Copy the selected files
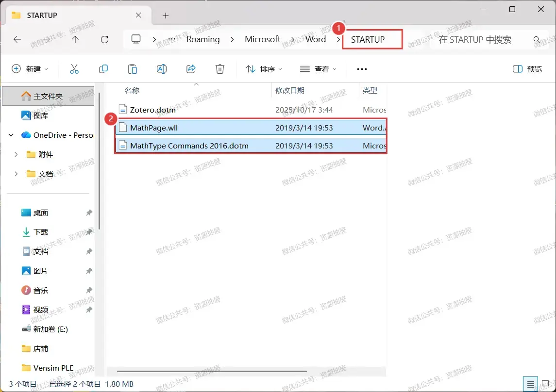 click(103, 69)
